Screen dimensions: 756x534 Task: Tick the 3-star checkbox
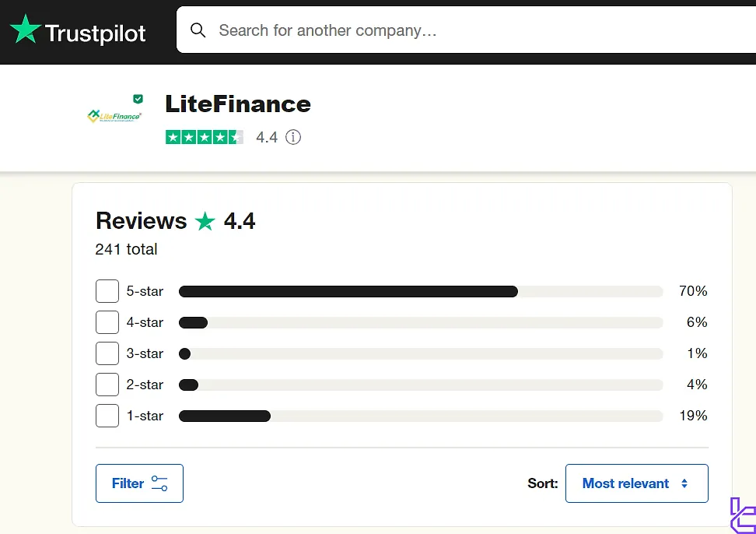[107, 353]
